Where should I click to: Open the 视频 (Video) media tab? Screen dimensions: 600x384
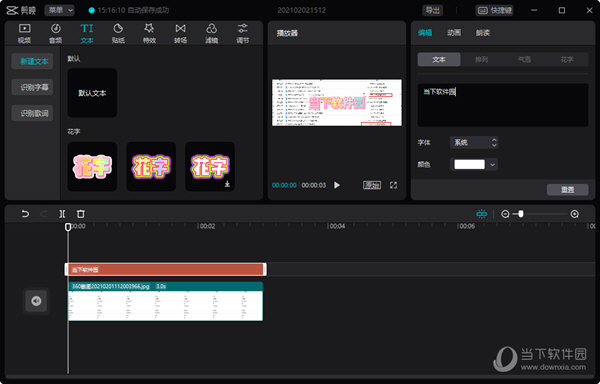(24, 33)
